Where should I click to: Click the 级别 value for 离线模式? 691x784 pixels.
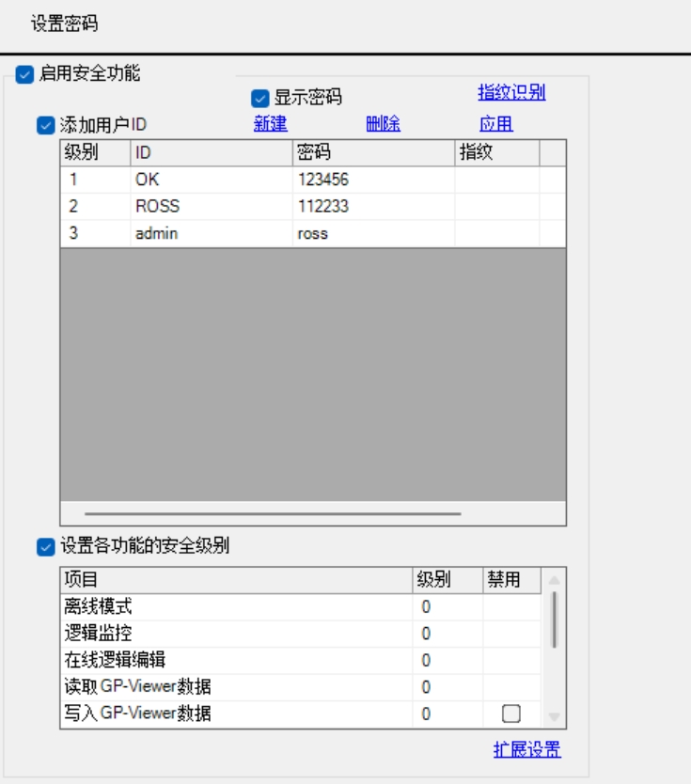[426, 607]
